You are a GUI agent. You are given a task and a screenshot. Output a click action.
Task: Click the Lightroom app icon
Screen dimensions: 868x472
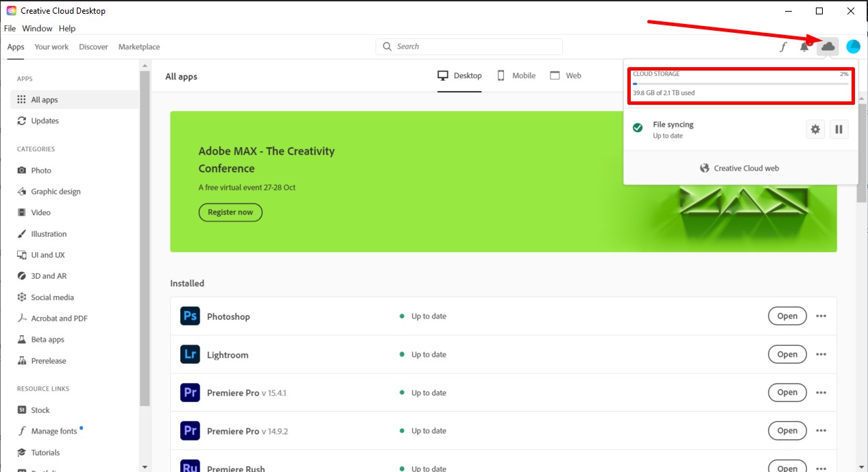pyautogui.click(x=190, y=354)
